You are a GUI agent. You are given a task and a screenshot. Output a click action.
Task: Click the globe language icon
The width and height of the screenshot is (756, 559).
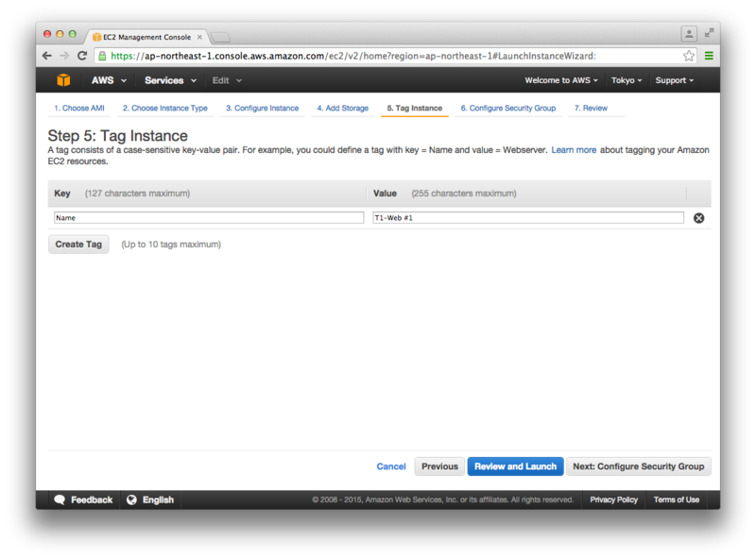[x=131, y=500]
